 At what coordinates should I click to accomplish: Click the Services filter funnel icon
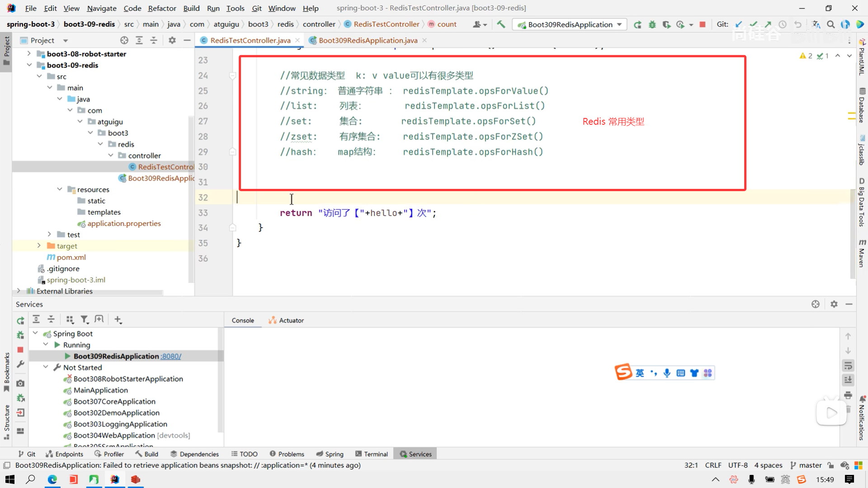tap(84, 319)
